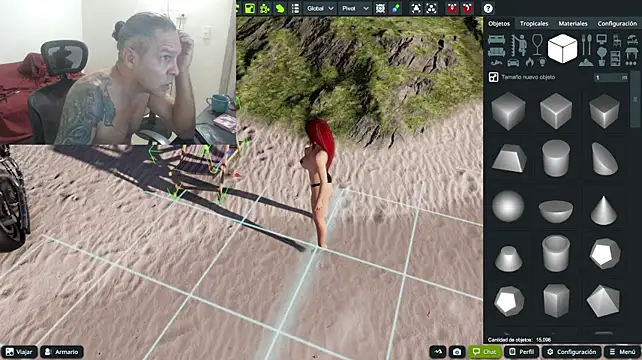
Task: Open the Perfil profile button
Action: 522,352
